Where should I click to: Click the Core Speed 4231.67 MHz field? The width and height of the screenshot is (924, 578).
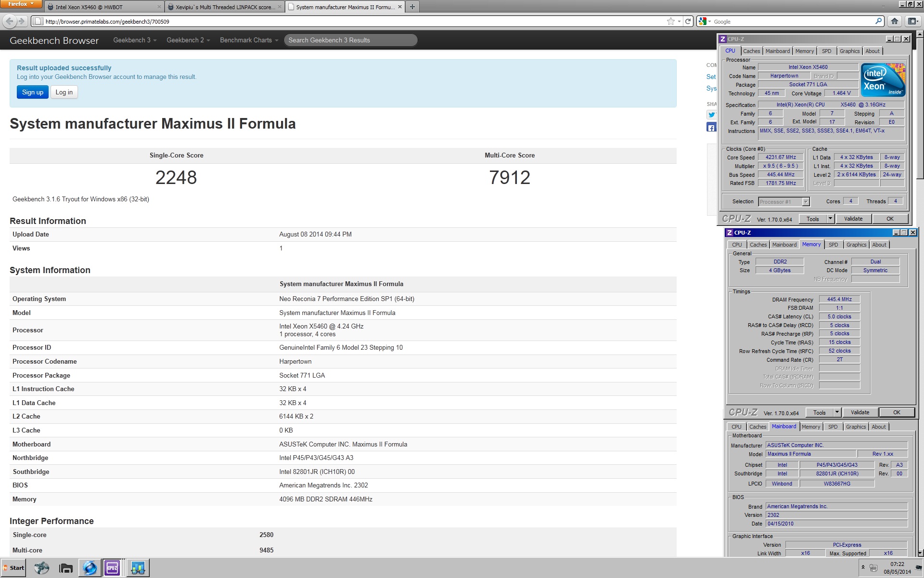pyautogui.click(x=781, y=157)
